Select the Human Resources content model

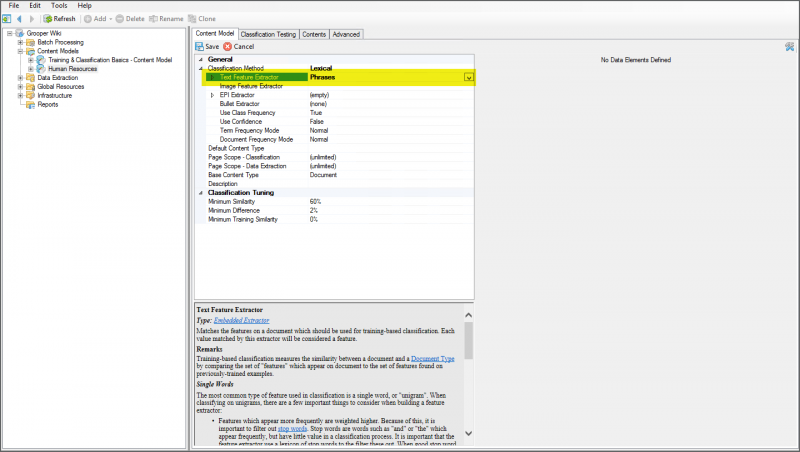coord(72,69)
